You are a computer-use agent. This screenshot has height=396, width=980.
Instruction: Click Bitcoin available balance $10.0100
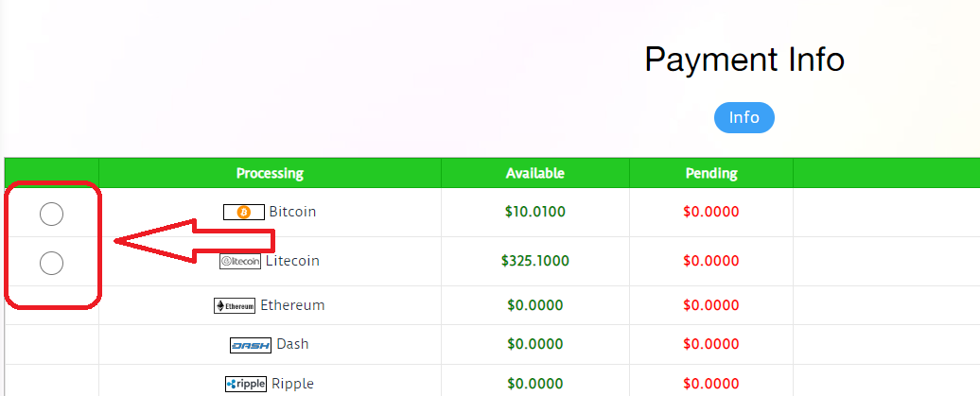535,212
